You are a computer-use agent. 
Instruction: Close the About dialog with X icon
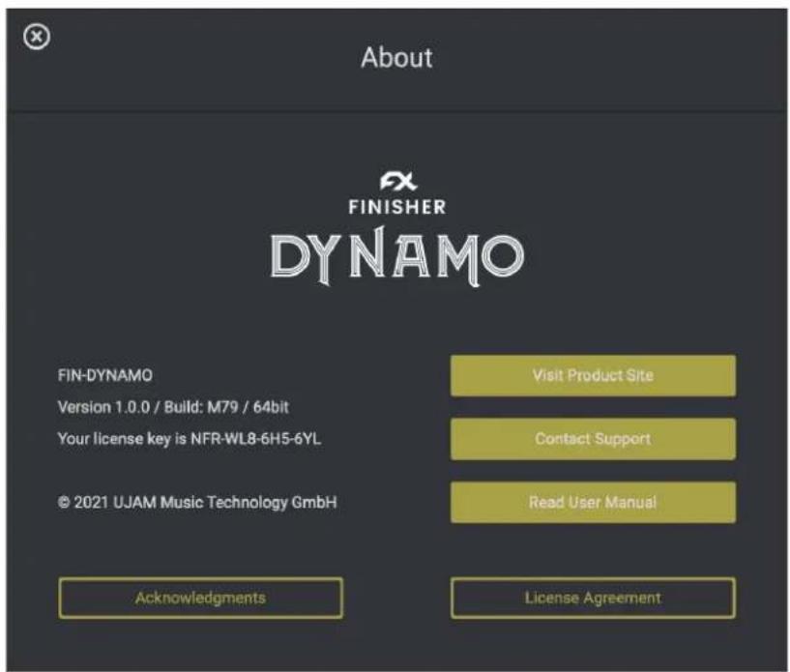click(x=37, y=38)
